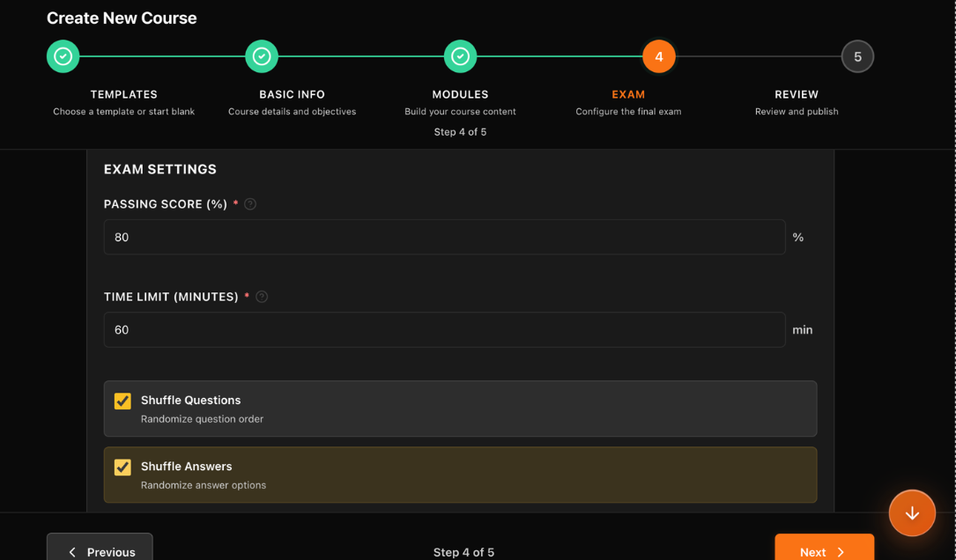Select the Basic Info step label
Viewport: 956px width, 560px height.
292,94
